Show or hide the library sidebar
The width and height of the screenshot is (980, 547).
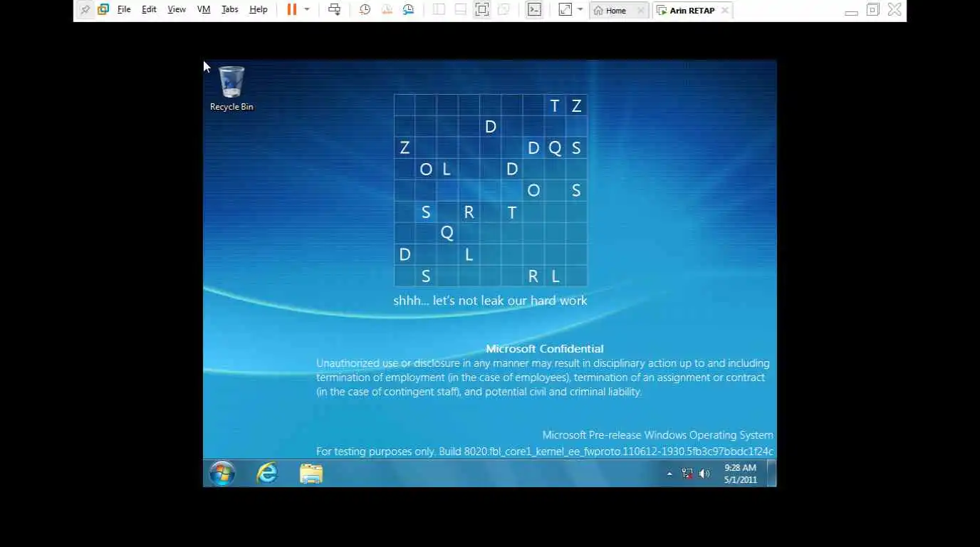click(439, 10)
